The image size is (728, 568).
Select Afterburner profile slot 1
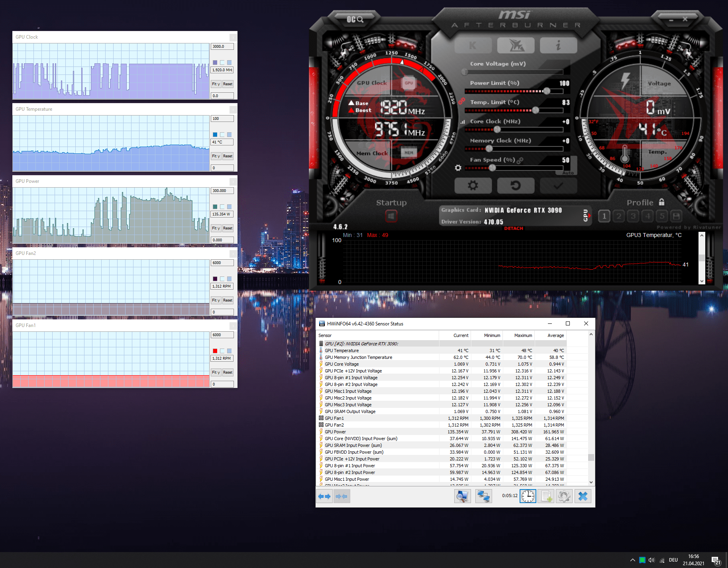[604, 216]
